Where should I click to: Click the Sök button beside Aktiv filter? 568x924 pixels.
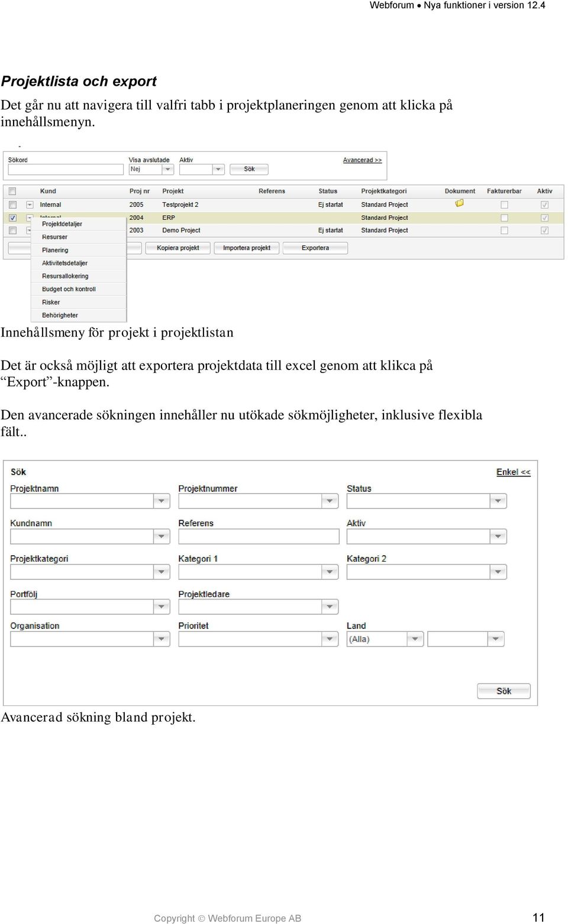click(x=249, y=169)
